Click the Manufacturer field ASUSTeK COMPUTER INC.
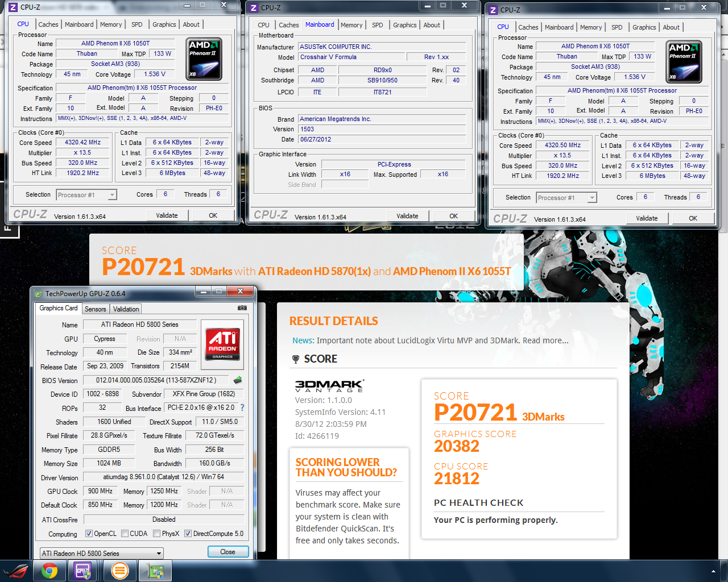The image size is (728, 582). [x=382, y=47]
